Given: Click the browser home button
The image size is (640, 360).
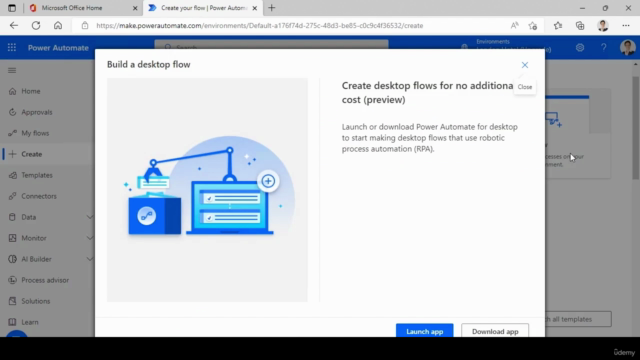Looking at the screenshot, I should 58,25.
